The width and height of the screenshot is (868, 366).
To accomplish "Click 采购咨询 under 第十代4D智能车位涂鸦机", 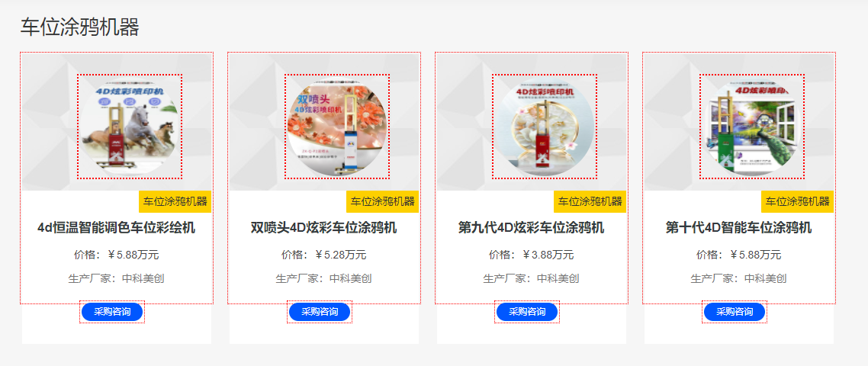I will [735, 312].
